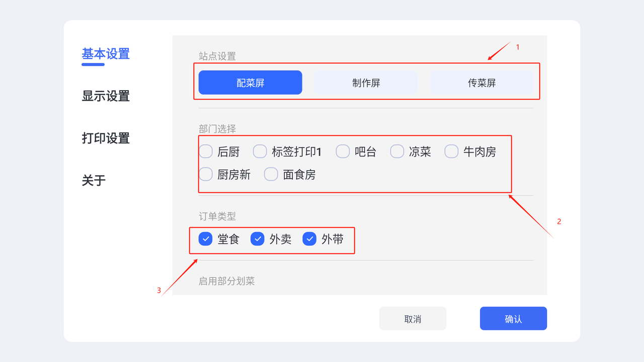Image resolution: width=644 pixels, height=362 pixels.
Task: Click the 取消 button
Action: click(413, 319)
